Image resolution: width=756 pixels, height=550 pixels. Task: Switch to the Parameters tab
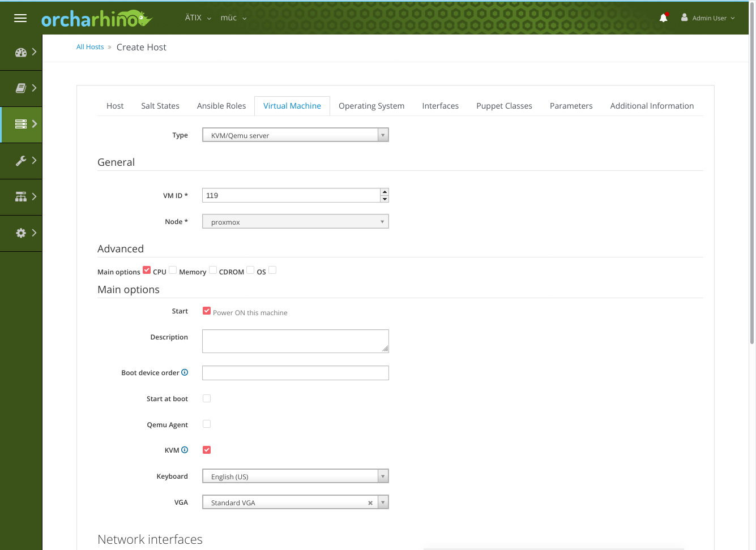(571, 106)
